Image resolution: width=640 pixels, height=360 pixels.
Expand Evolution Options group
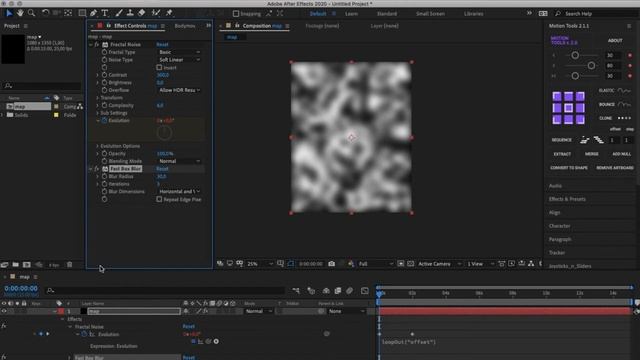[x=98, y=146]
